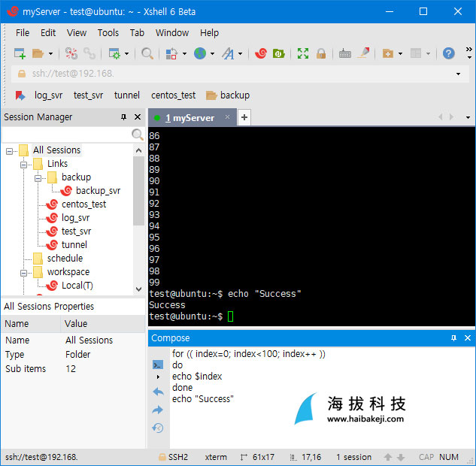The height and width of the screenshot is (466, 476).
Task: Click the centos_test quick link button
Action: point(174,95)
